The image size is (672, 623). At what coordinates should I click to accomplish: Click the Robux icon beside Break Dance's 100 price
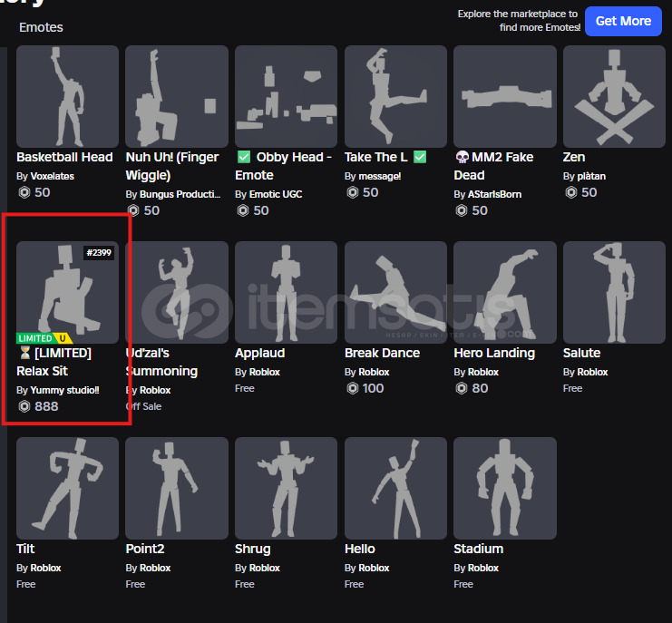point(352,388)
